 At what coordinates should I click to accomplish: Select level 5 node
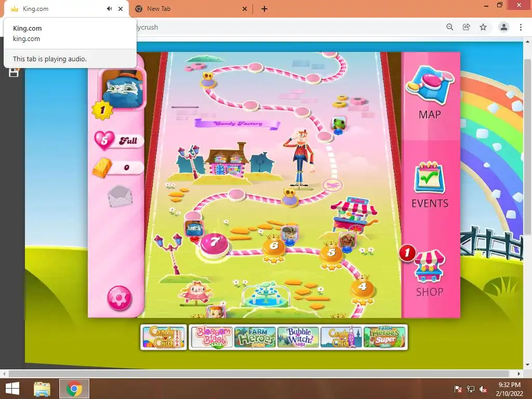[331, 253]
